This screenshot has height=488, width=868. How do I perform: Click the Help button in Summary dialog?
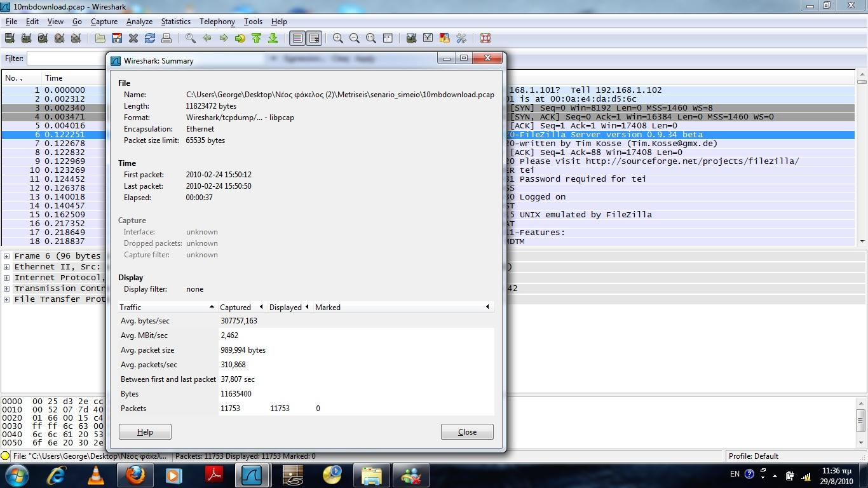pyautogui.click(x=145, y=432)
